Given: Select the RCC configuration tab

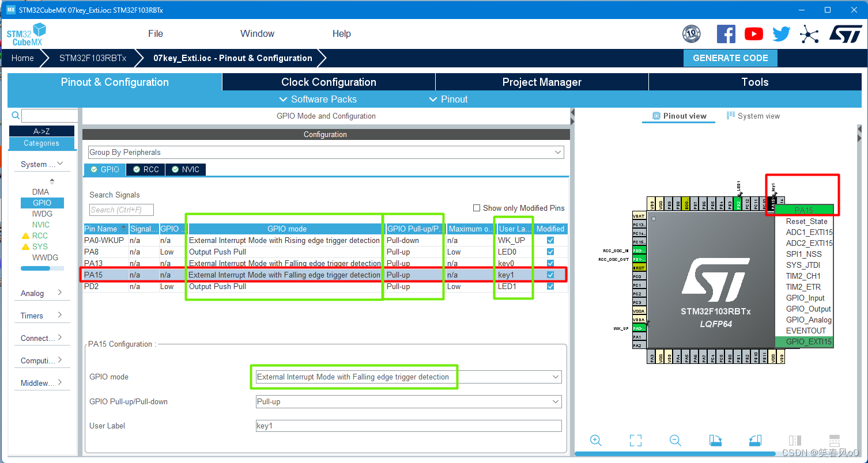Looking at the screenshot, I should pyautogui.click(x=146, y=169).
